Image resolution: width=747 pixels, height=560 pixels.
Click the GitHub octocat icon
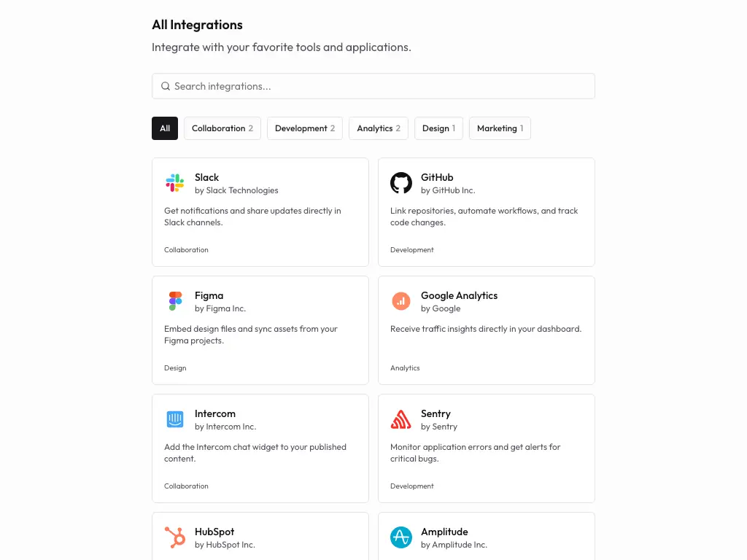pos(401,183)
